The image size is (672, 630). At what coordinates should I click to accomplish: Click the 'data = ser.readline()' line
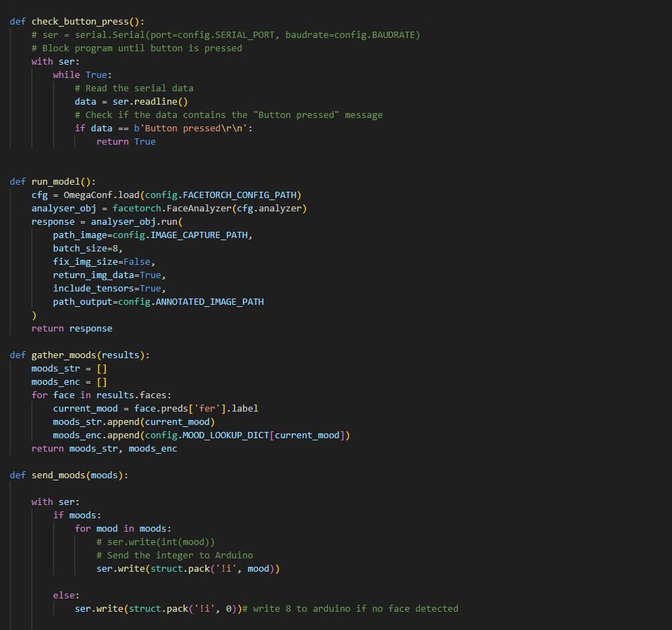tap(131, 101)
